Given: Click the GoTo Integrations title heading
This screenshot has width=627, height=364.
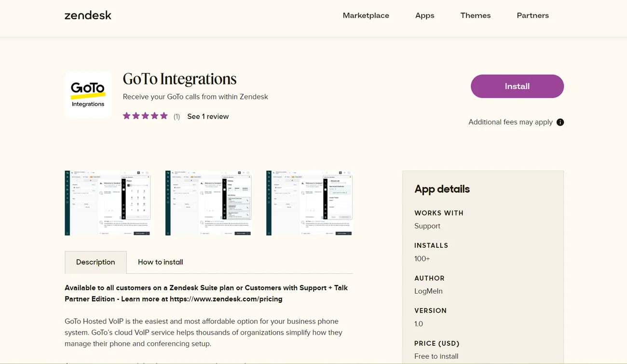Looking at the screenshot, I should pos(179,79).
